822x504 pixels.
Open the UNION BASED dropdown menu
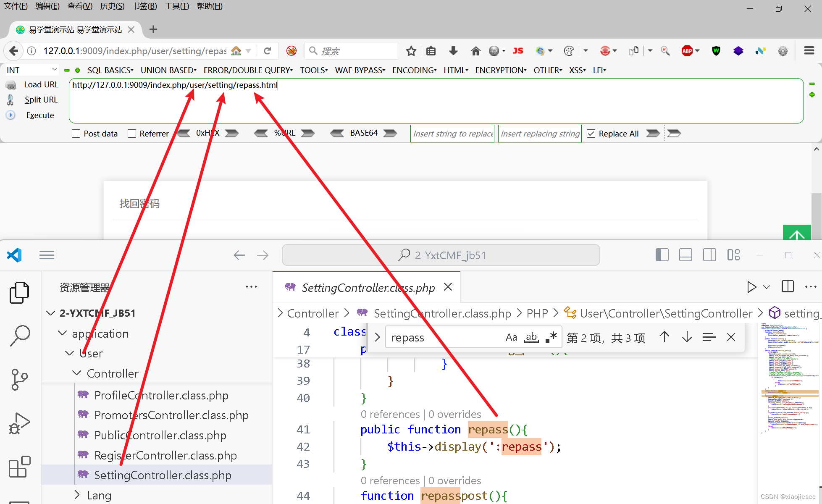(168, 70)
